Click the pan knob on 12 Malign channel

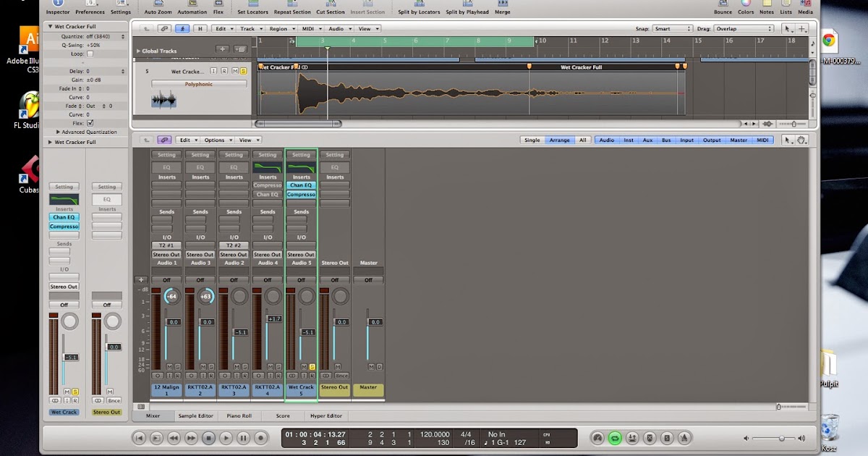(x=172, y=296)
